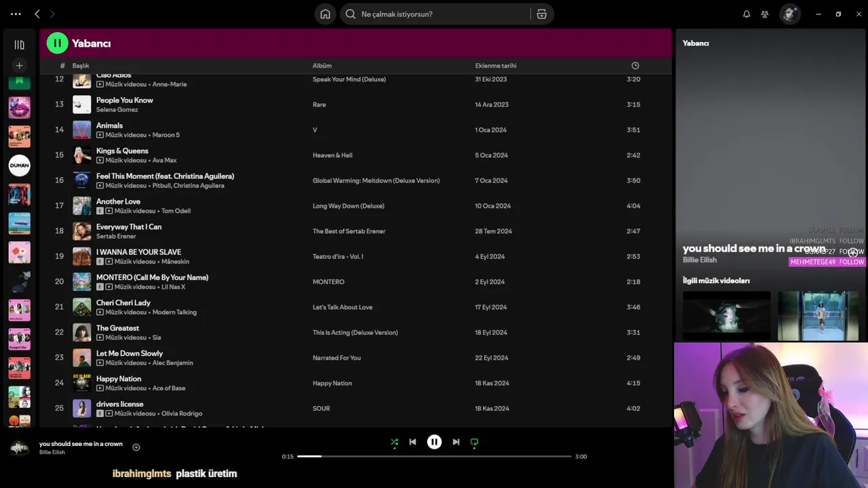The image size is (868, 488).
Task: Open the album link Rare
Action: coord(319,104)
